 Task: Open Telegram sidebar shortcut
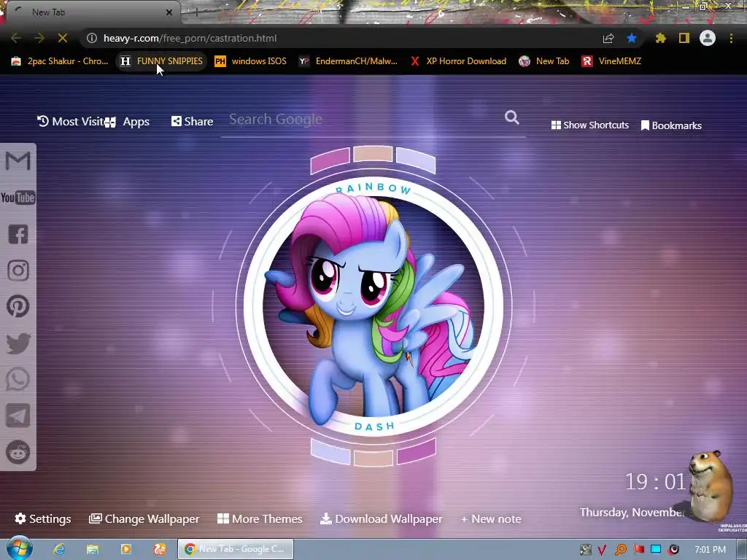click(18, 416)
